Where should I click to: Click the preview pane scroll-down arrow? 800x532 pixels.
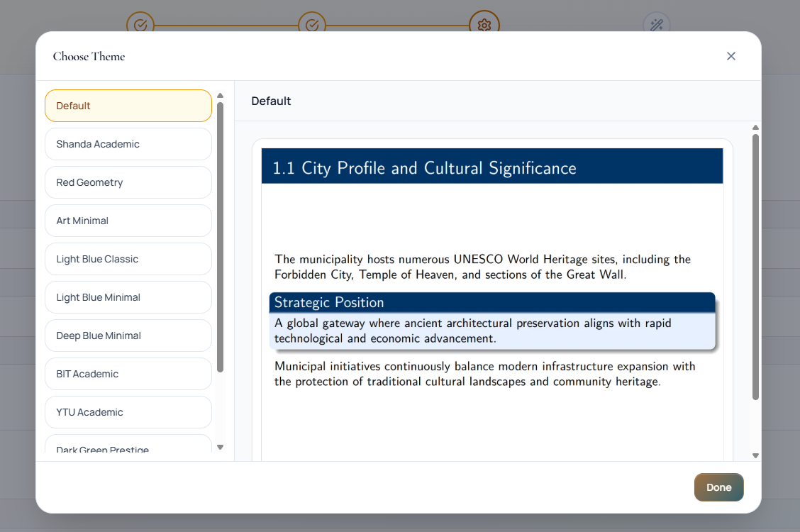(x=755, y=455)
